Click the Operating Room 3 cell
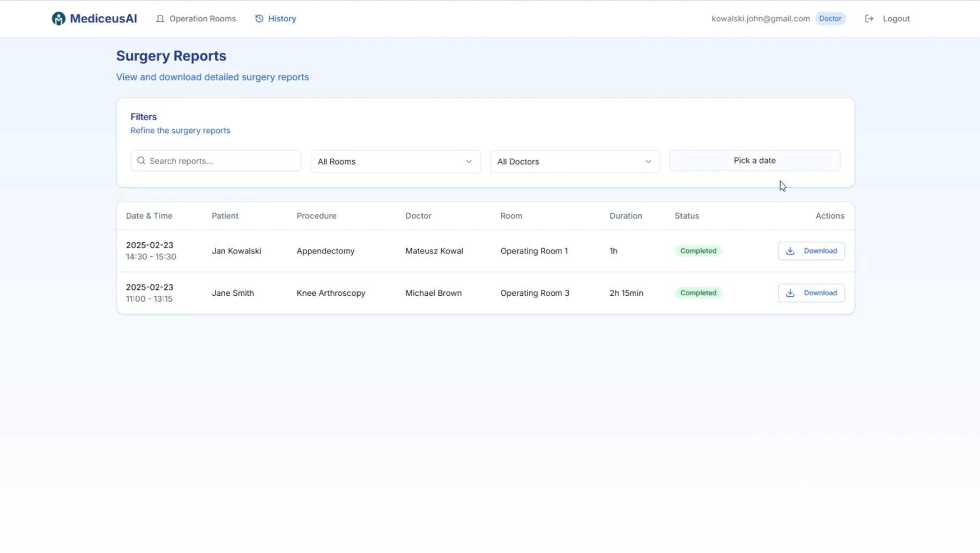The height and width of the screenshot is (553, 980). point(534,293)
